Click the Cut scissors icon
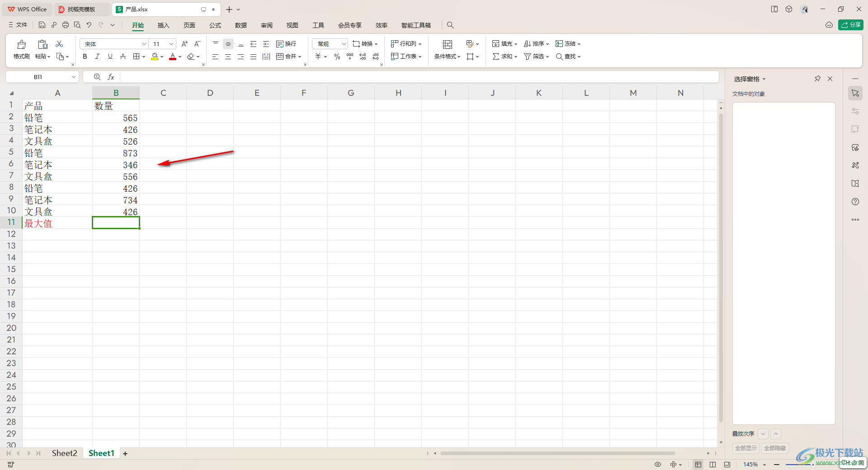 pyautogui.click(x=59, y=44)
